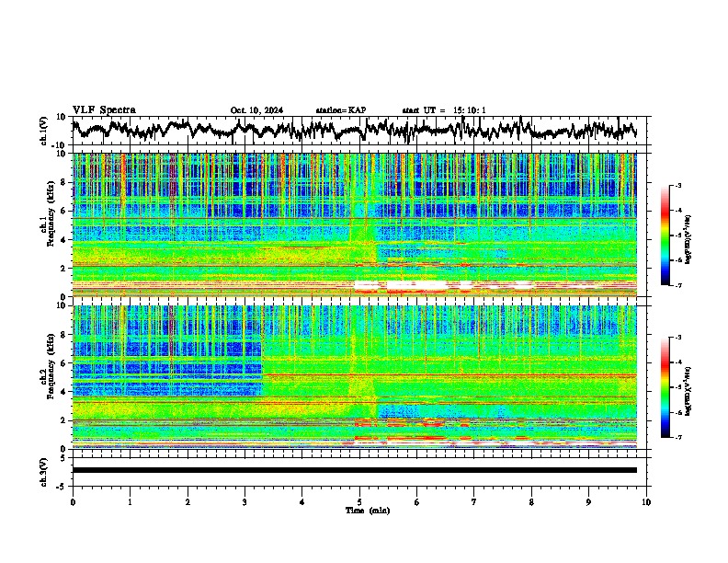Viewport: 728px width, 563px height.
Task: Click the black ch.3 signal bar
Action: tap(355, 470)
